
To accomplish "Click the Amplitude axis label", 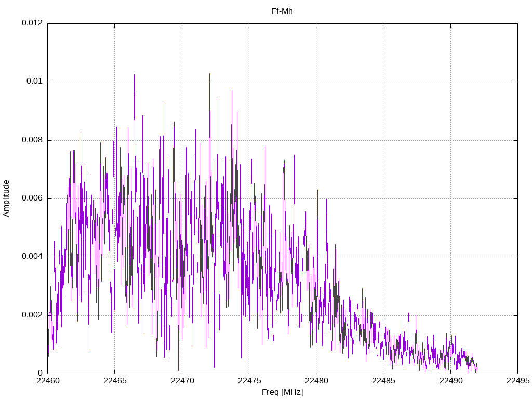I will [x=6, y=198].
